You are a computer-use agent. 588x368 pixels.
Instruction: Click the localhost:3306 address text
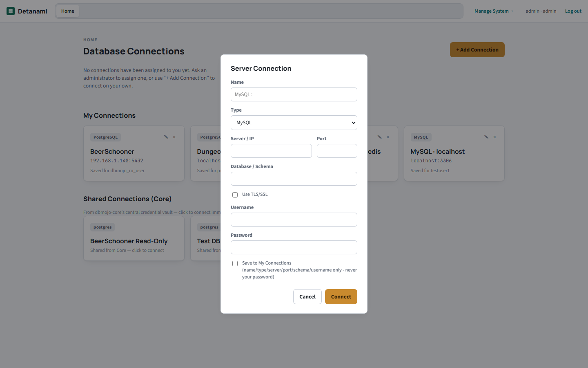tap(431, 161)
